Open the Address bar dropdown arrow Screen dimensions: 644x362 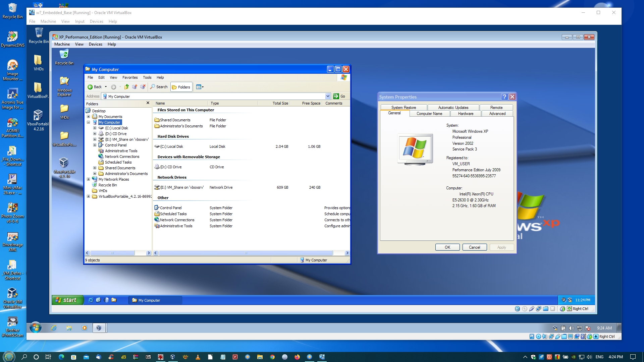[328, 96]
